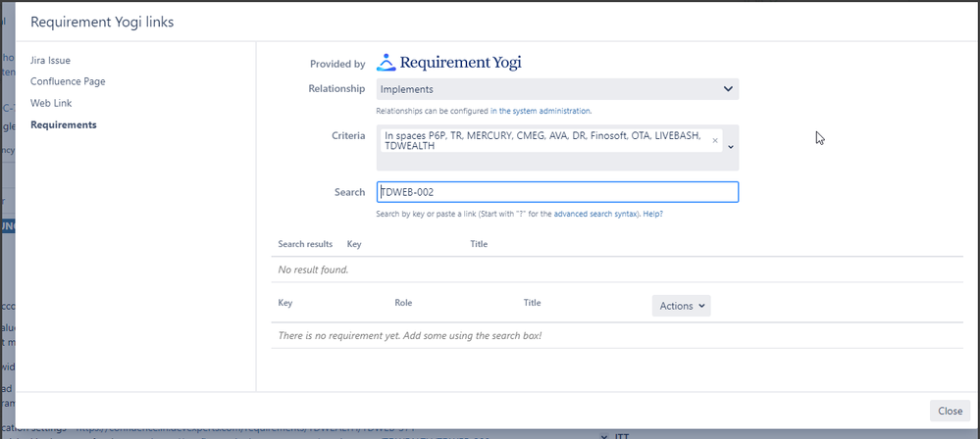Click the Role column header
980x439 pixels.
pos(404,303)
